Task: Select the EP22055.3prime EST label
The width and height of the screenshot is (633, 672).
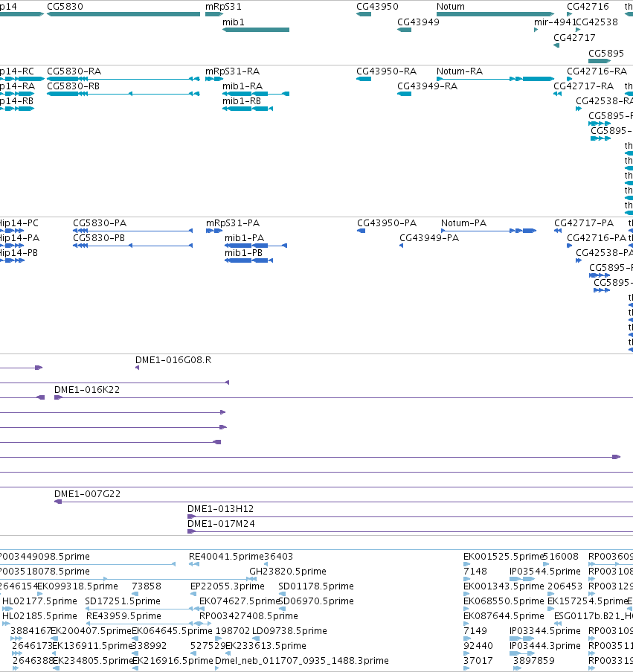Action: coord(228,586)
